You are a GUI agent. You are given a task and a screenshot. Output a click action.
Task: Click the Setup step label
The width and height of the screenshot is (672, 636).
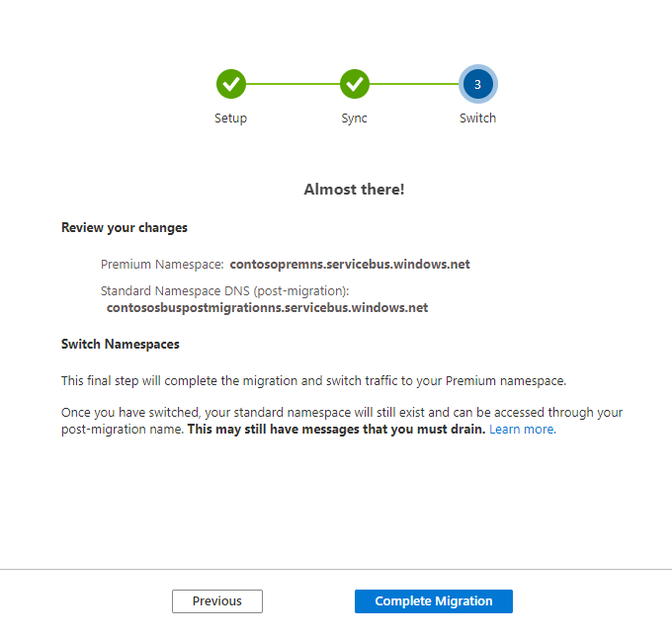click(x=230, y=119)
